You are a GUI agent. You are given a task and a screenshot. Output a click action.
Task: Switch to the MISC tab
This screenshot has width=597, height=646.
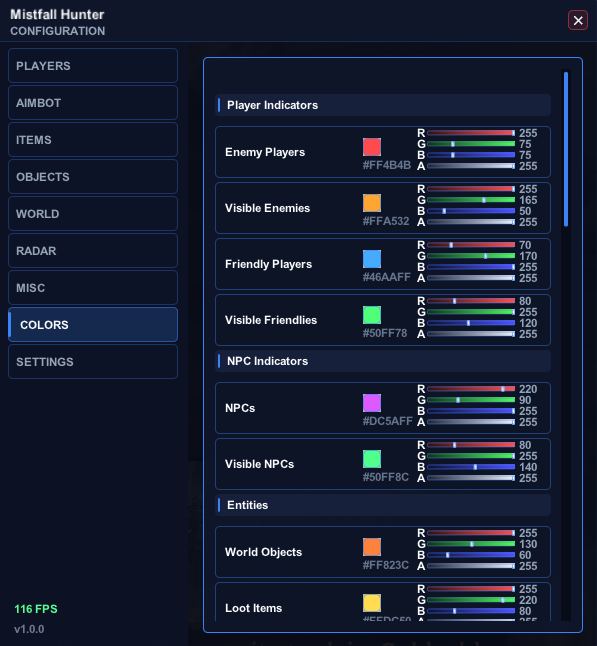point(93,288)
